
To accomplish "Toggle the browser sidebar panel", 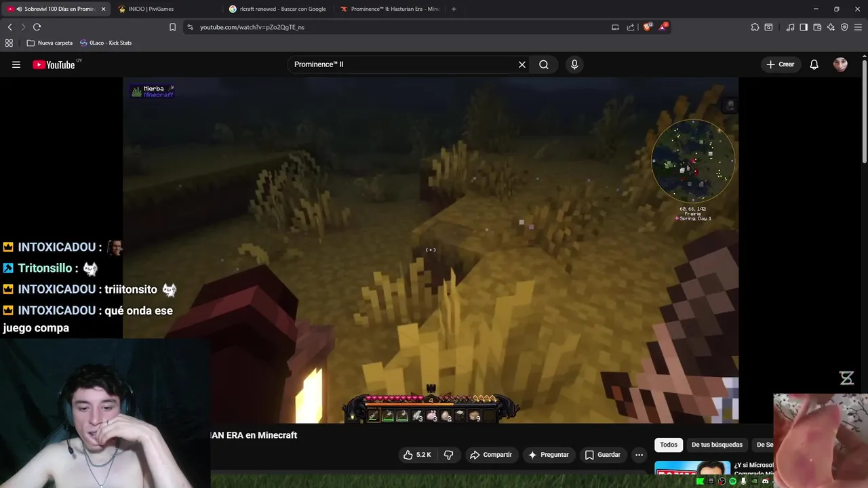I will pos(804,27).
